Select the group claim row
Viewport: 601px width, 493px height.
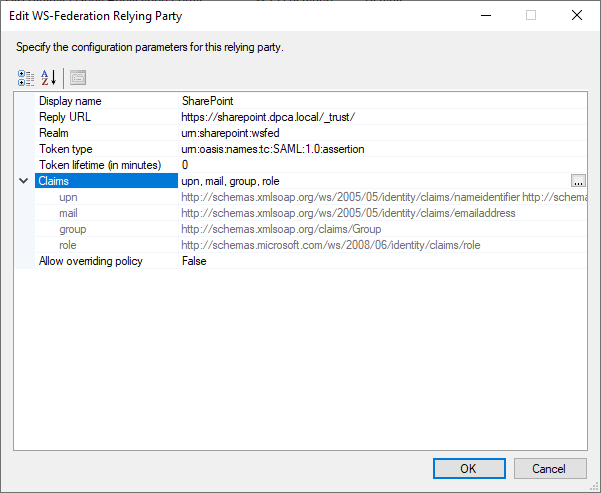(72, 229)
